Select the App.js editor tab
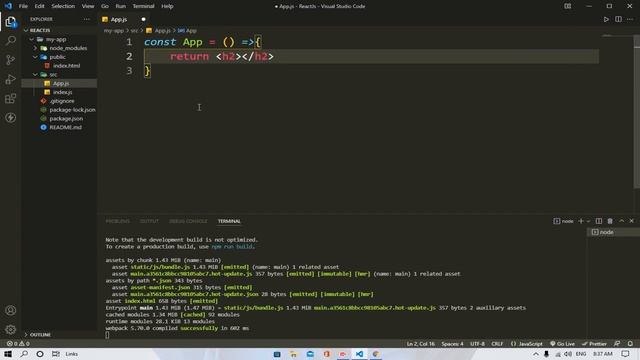640x360 pixels. pyautogui.click(x=119, y=19)
